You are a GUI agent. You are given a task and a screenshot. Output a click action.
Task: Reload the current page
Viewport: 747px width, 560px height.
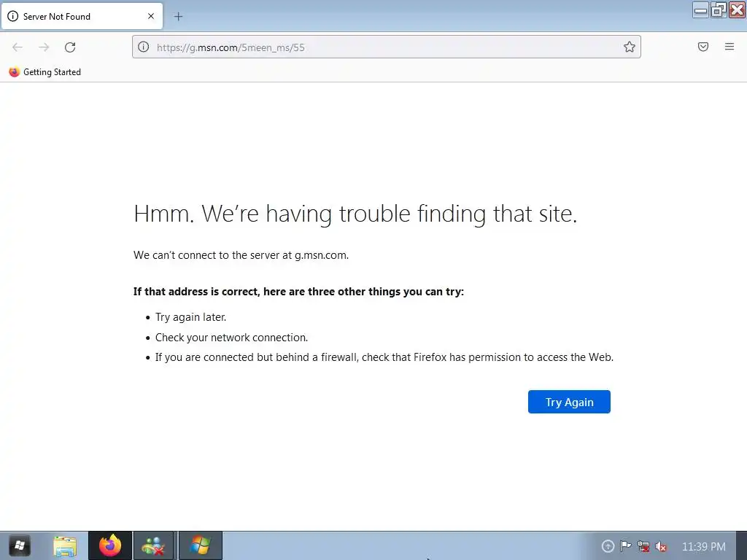[70, 47]
